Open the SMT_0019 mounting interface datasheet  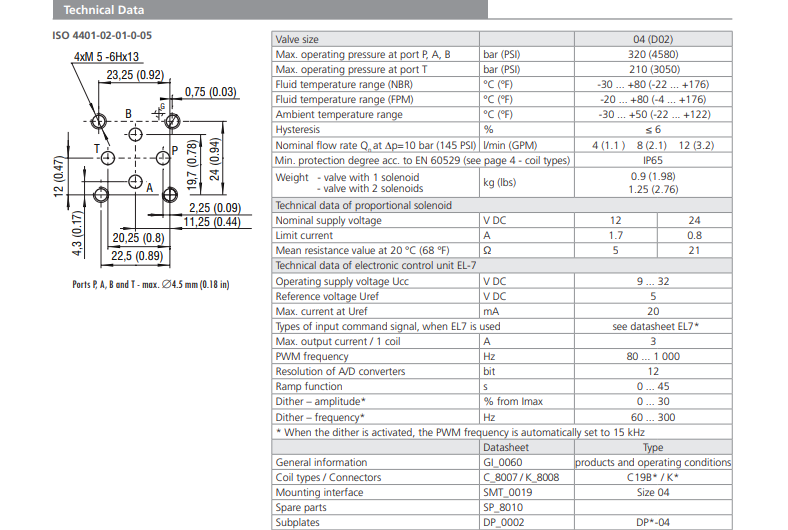pyautogui.click(x=507, y=492)
